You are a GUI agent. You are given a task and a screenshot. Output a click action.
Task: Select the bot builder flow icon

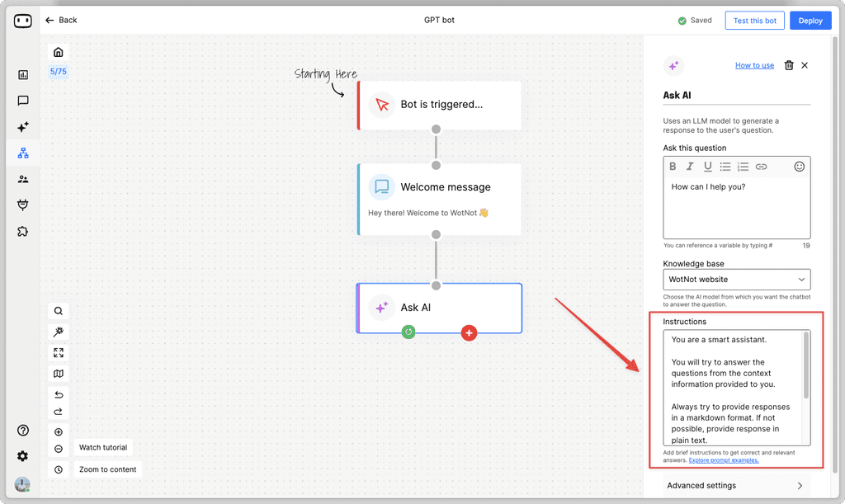(22, 153)
